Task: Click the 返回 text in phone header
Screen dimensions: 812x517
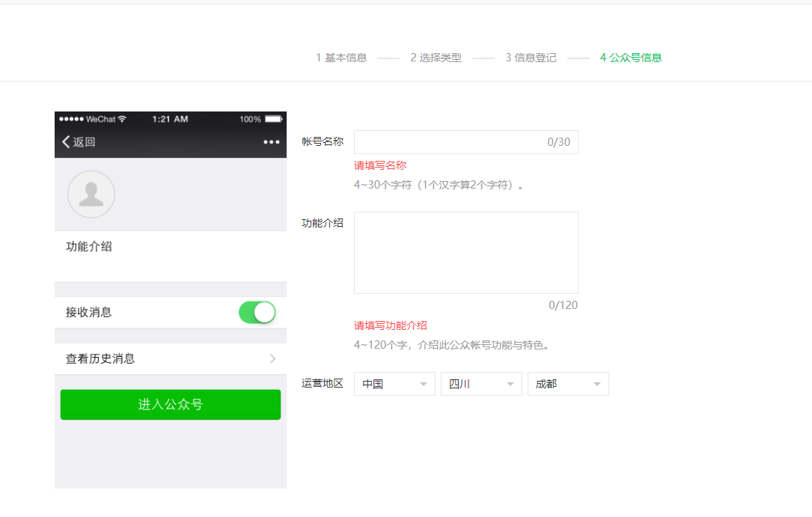Action: (x=84, y=142)
